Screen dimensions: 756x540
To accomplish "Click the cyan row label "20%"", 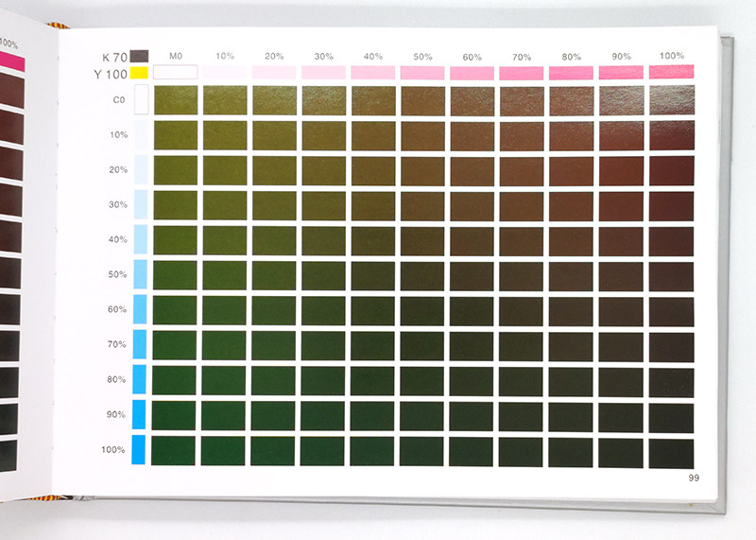I will coord(118,170).
